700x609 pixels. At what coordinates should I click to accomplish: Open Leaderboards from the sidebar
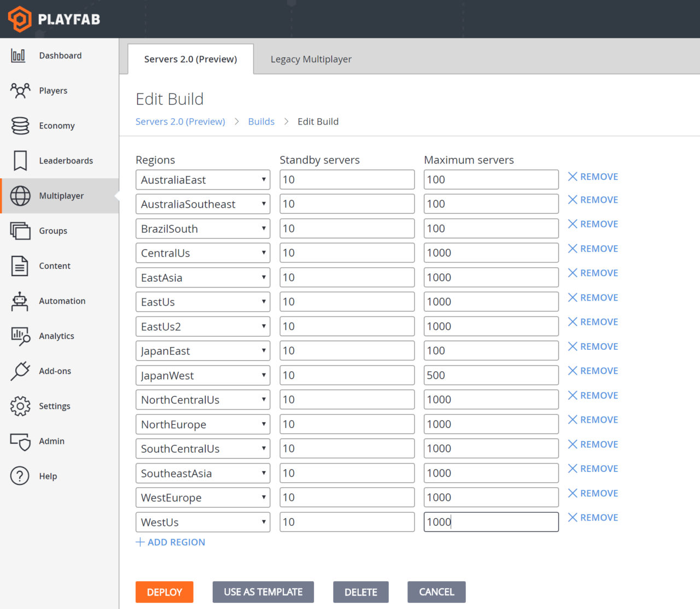point(66,160)
